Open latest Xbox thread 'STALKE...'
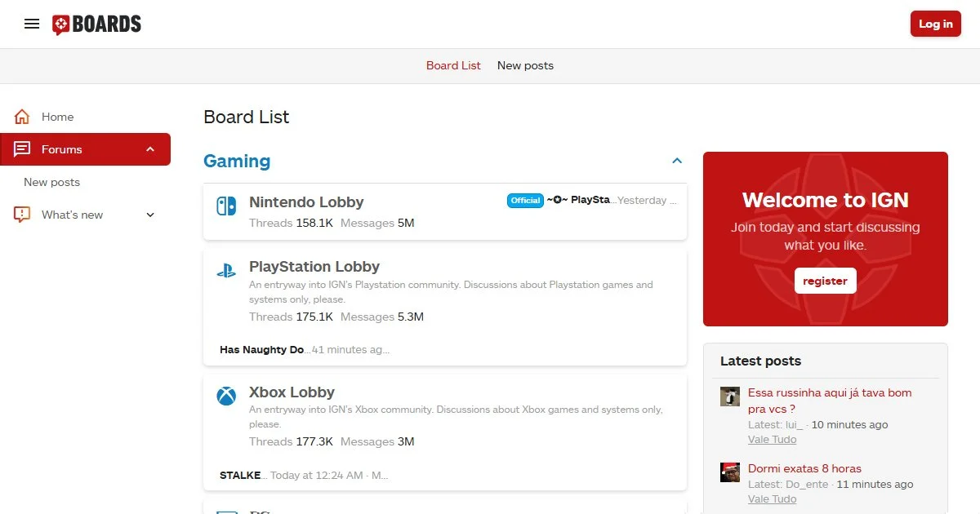The height and width of the screenshot is (514, 980). [x=242, y=475]
